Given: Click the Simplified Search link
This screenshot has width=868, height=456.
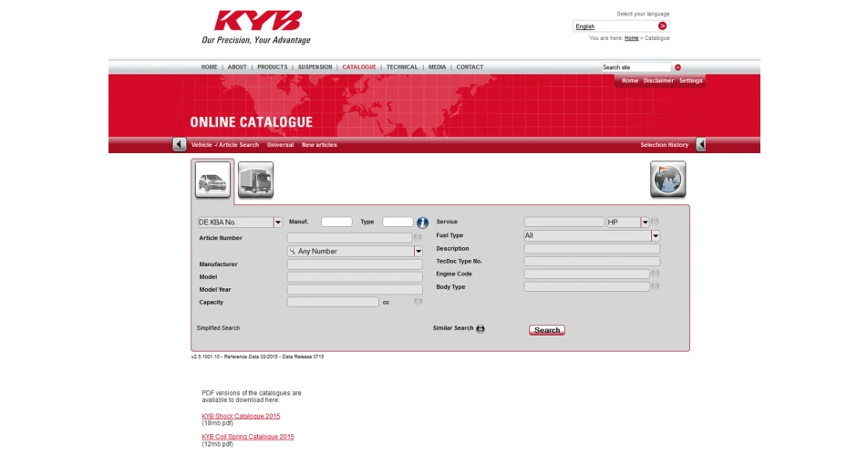Looking at the screenshot, I should [x=218, y=328].
